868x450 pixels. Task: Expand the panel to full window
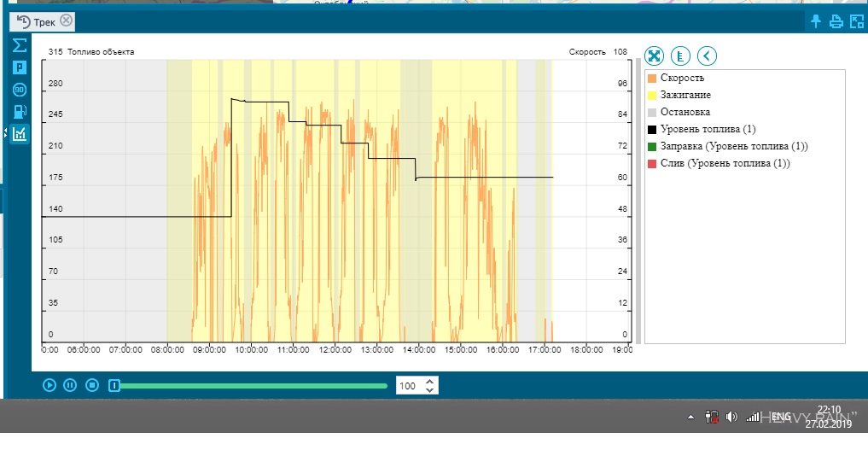point(855,21)
